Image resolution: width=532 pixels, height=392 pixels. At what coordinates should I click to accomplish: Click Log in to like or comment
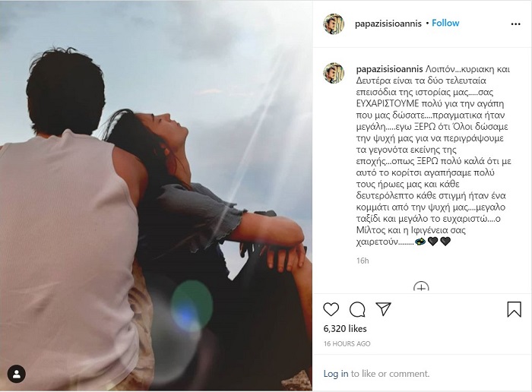[x=336, y=374]
